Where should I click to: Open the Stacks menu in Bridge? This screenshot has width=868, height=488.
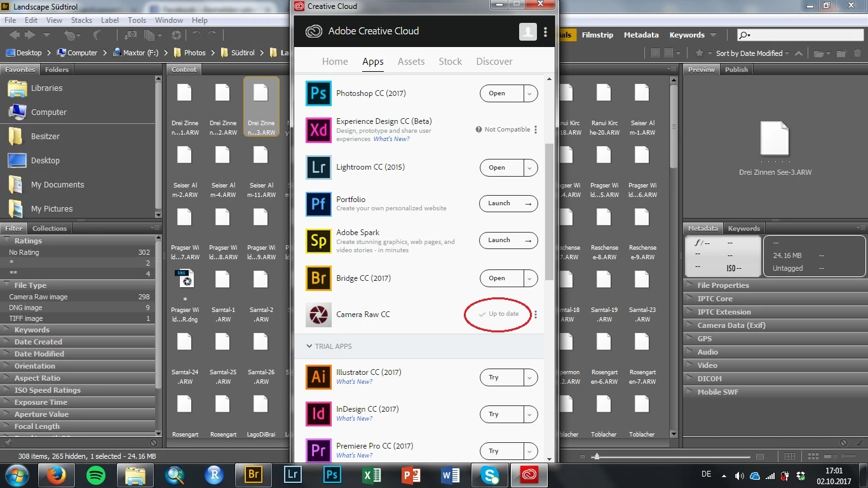click(81, 20)
